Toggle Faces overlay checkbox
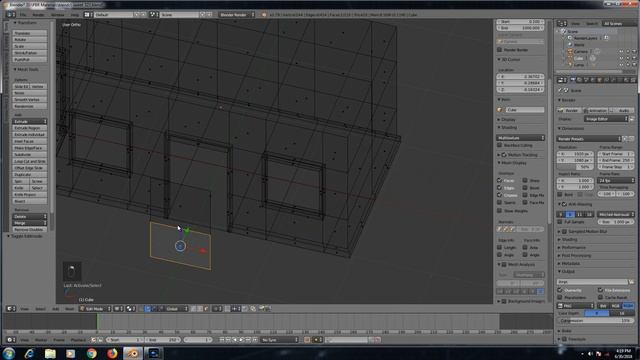The height and width of the screenshot is (360, 640). 500,180
